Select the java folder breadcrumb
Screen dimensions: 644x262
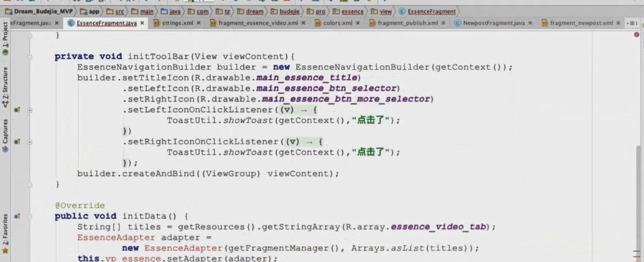(x=171, y=11)
